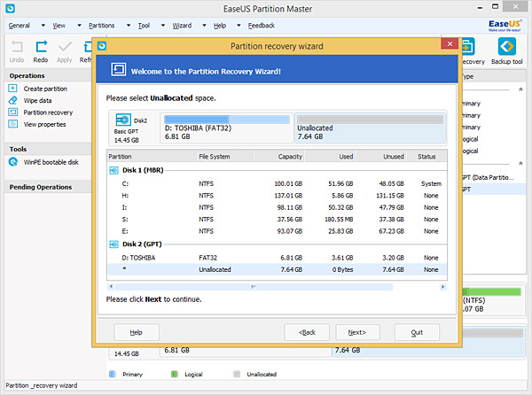Screen dimensions: 532x395
Task: Click the Partition recovery sidebar icon
Action: 12,112
